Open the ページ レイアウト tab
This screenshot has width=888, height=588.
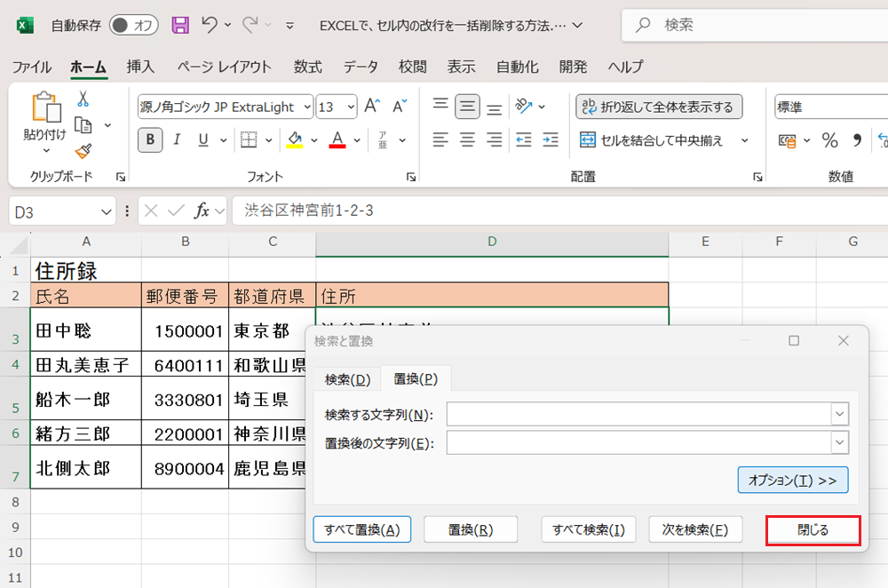[225, 67]
